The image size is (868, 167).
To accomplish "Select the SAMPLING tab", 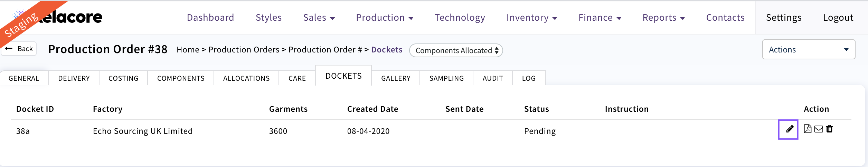I will (446, 78).
